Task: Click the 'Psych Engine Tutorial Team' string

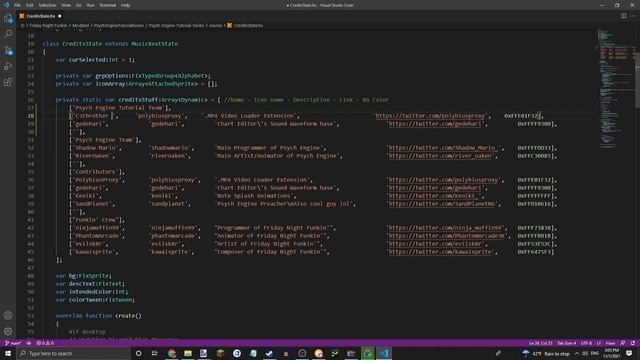Action: [x=119, y=108]
